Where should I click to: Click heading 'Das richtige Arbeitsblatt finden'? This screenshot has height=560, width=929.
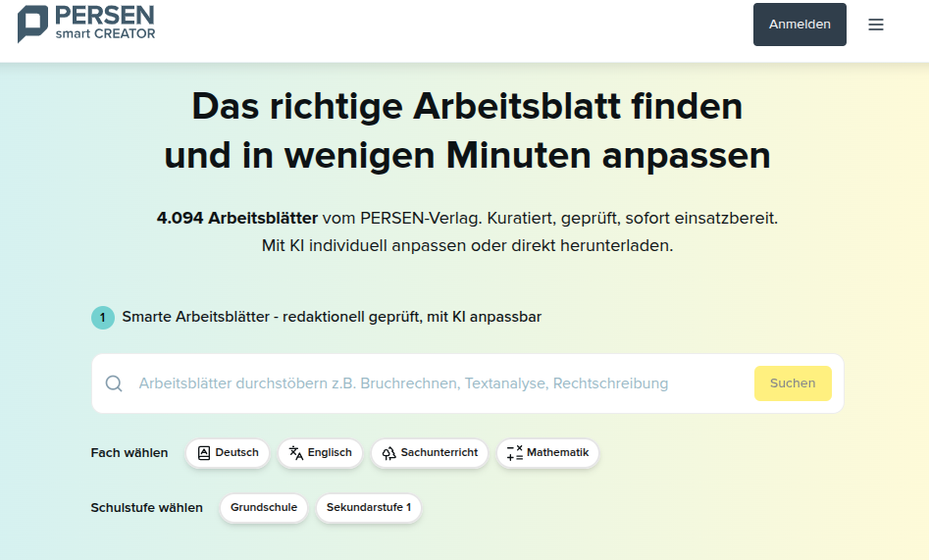467,107
